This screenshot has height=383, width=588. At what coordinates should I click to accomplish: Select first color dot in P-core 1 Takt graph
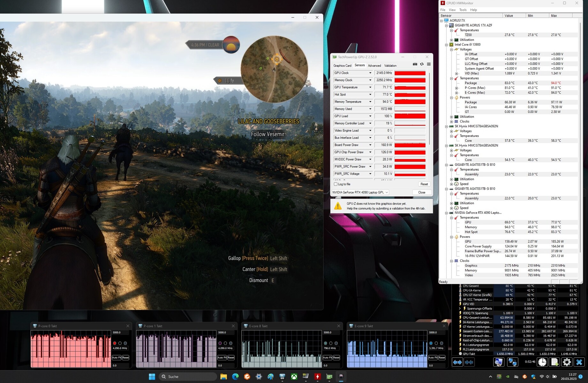click(220, 343)
